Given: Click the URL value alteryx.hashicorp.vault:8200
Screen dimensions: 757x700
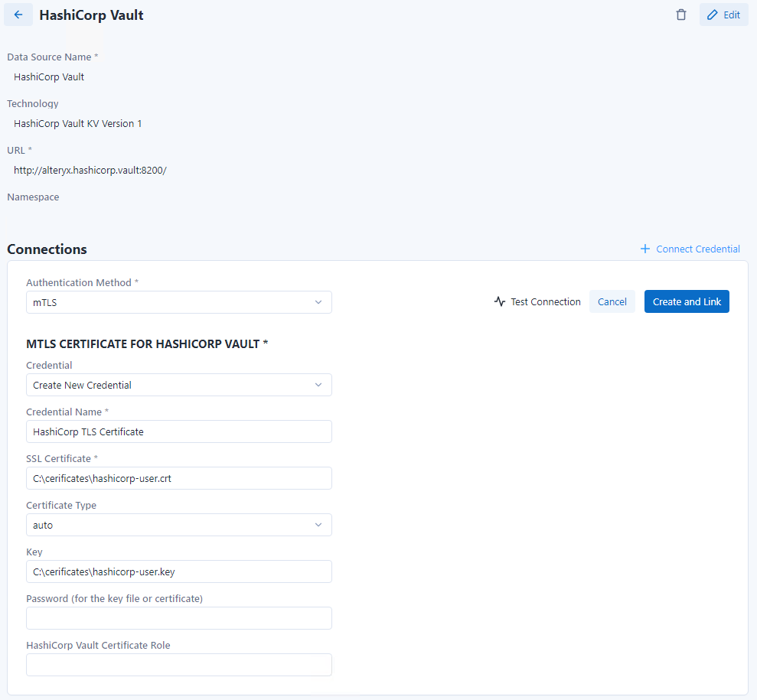Looking at the screenshot, I should [x=90, y=170].
